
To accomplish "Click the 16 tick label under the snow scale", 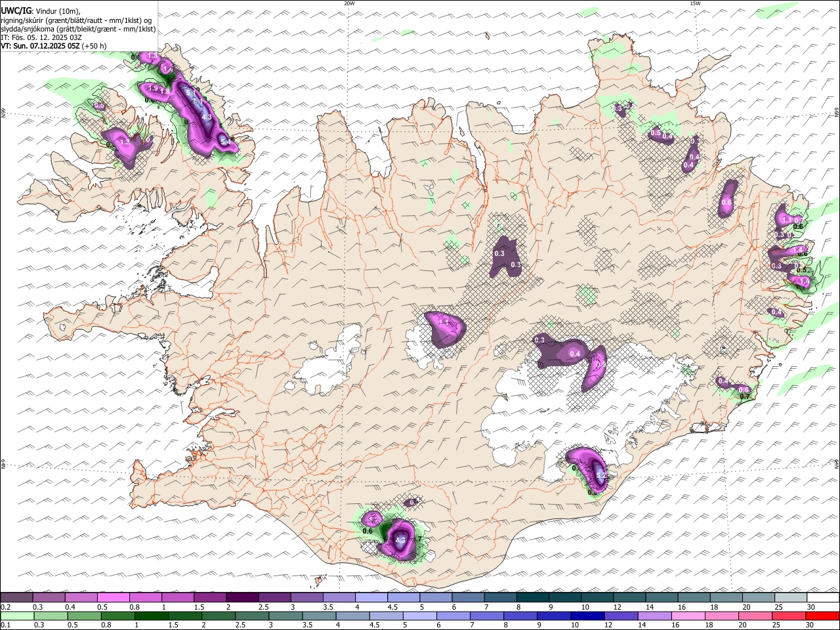I will coord(682,607).
